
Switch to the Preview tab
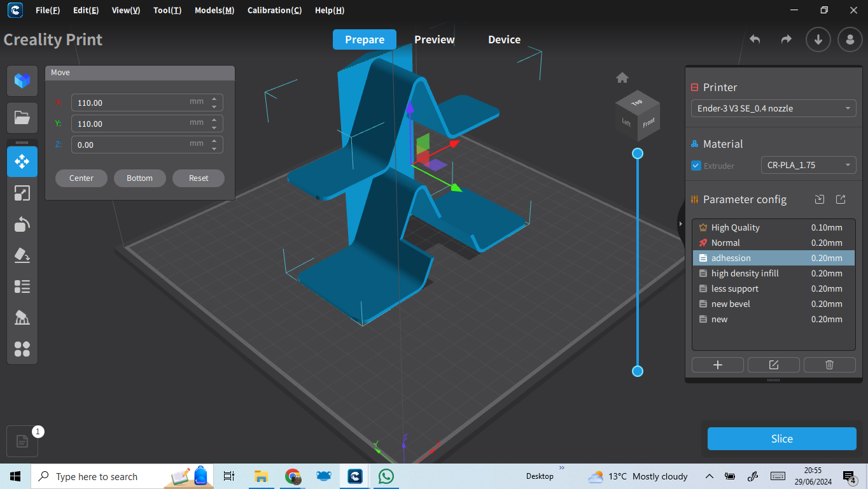coord(435,39)
